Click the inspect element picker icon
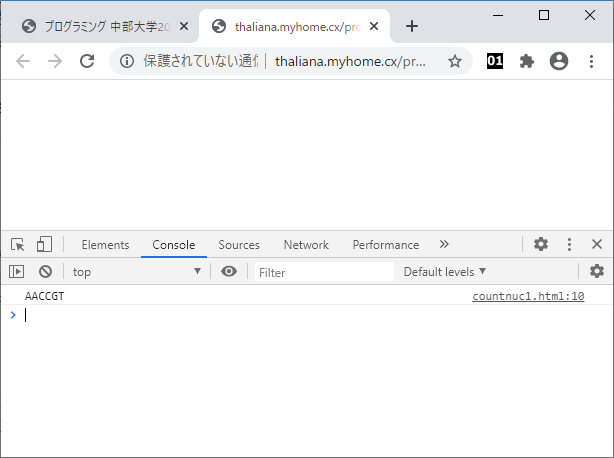Viewport: 614px width, 458px height. [x=18, y=245]
